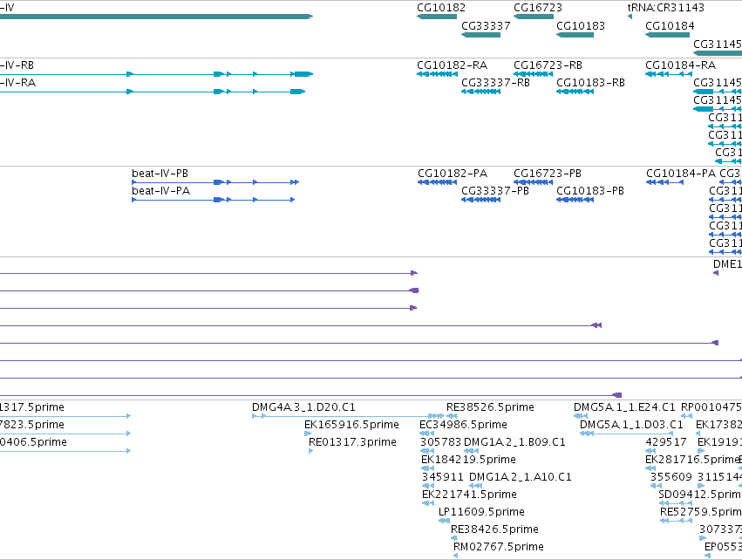The width and height of the screenshot is (742, 560).
Task: Select the beat-IV-PA protein feature label
Action: pyautogui.click(x=161, y=191)
